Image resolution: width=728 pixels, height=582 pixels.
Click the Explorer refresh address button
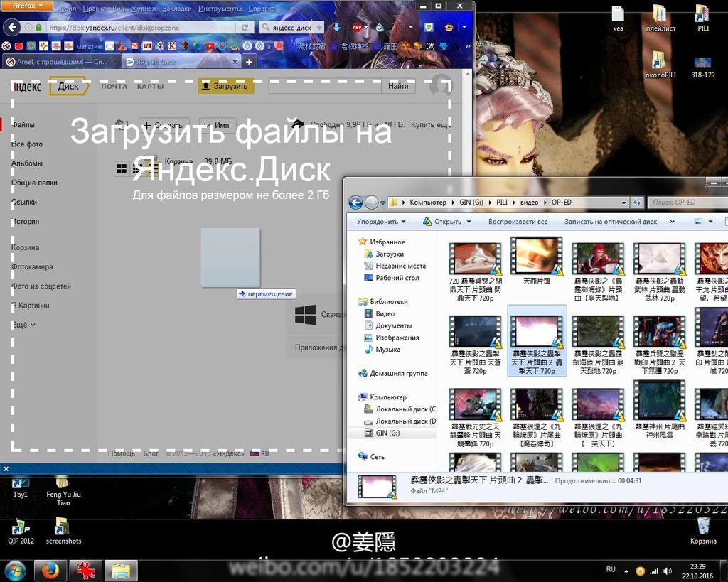point(637,203)
